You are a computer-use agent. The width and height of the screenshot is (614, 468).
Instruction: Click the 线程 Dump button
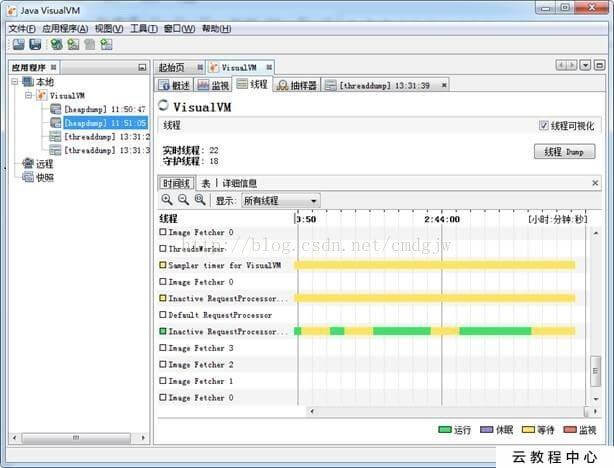tap(565, 152)
